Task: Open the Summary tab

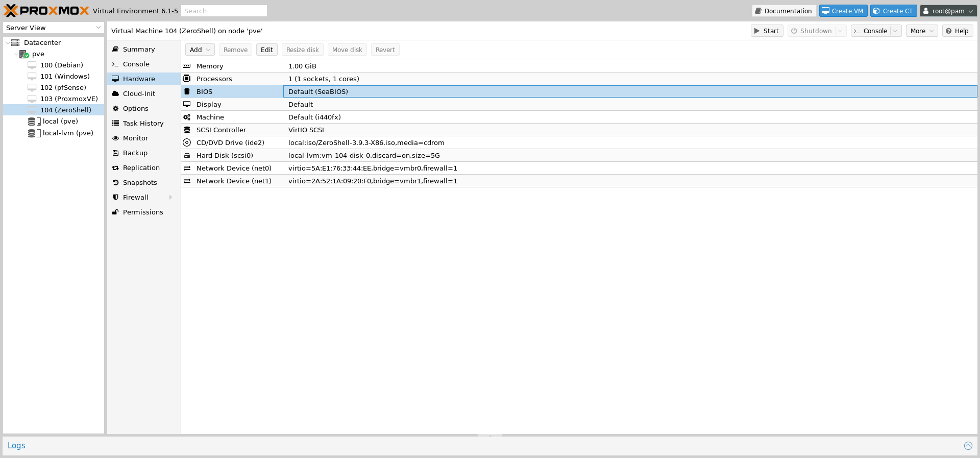Action: [x=144, y=49]
